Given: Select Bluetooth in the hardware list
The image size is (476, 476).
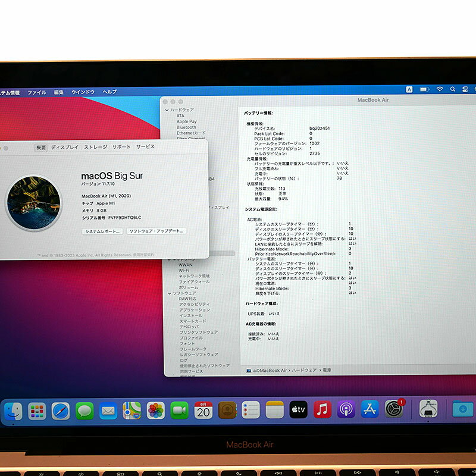Looking at the screenshot, I should pyautogui.click(x=186, y=127).
